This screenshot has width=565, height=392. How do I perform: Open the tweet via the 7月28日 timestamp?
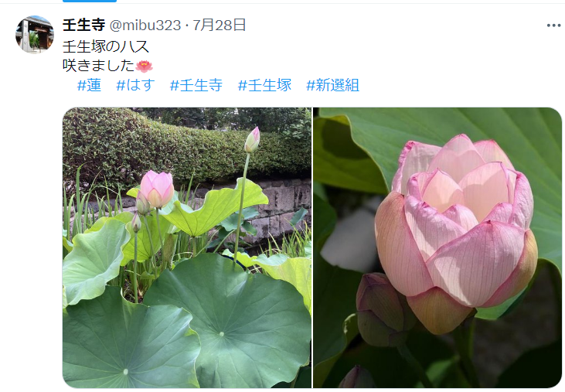tap(219, 26)
